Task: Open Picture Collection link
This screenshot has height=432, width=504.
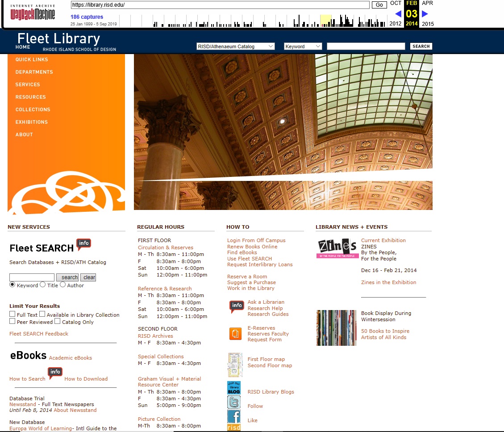Action: [159, 419]
